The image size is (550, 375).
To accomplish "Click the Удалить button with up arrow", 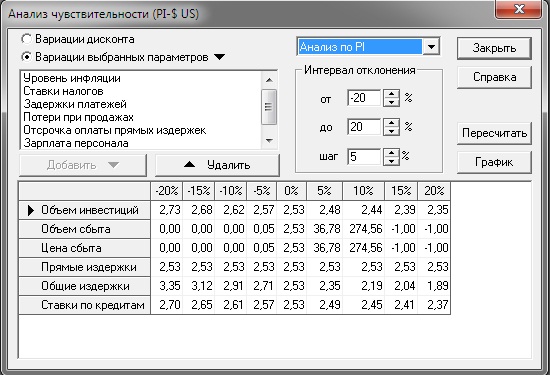I will pyautogui.click(x=217, y=165).
